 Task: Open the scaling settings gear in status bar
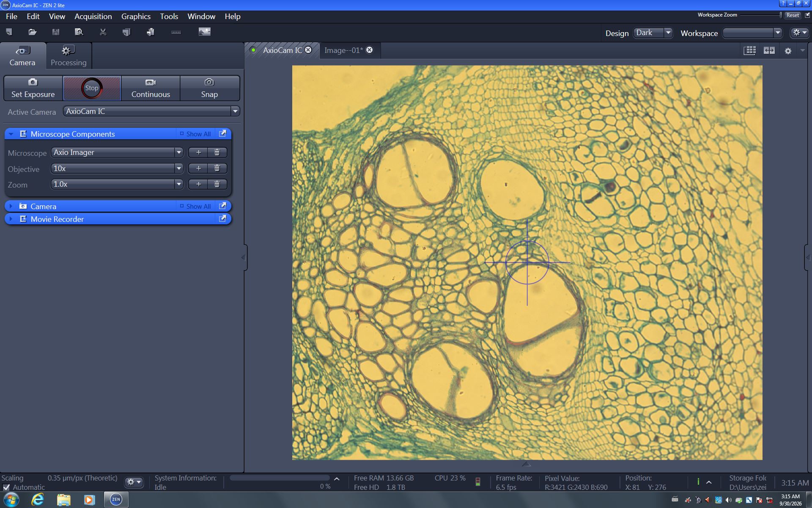click(x=134, y=482)
